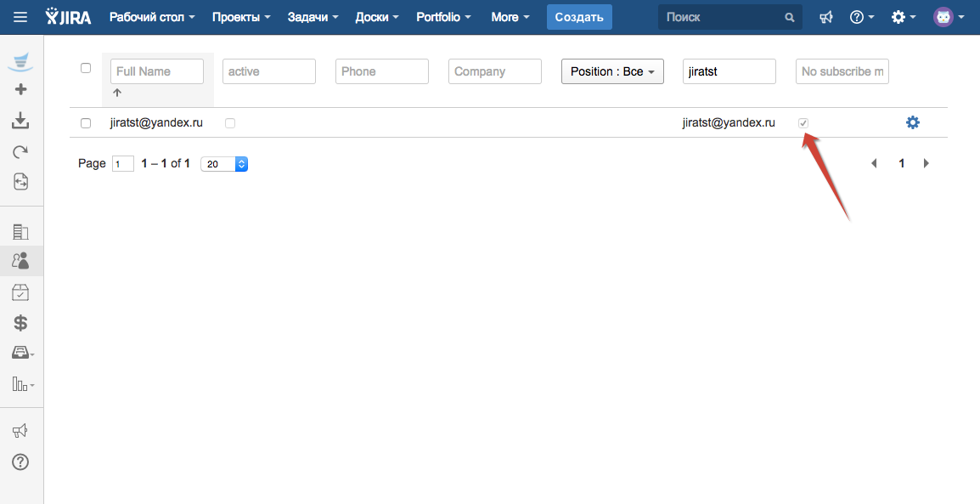The height and width of the screenshot is (504, 980).
Task: Open the megaphone feedback icon in top bar
Action: pos(825,17)
